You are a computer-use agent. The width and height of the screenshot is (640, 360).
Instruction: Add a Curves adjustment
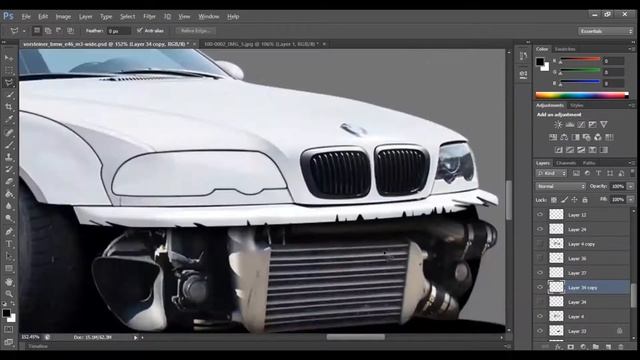(581, 124)
